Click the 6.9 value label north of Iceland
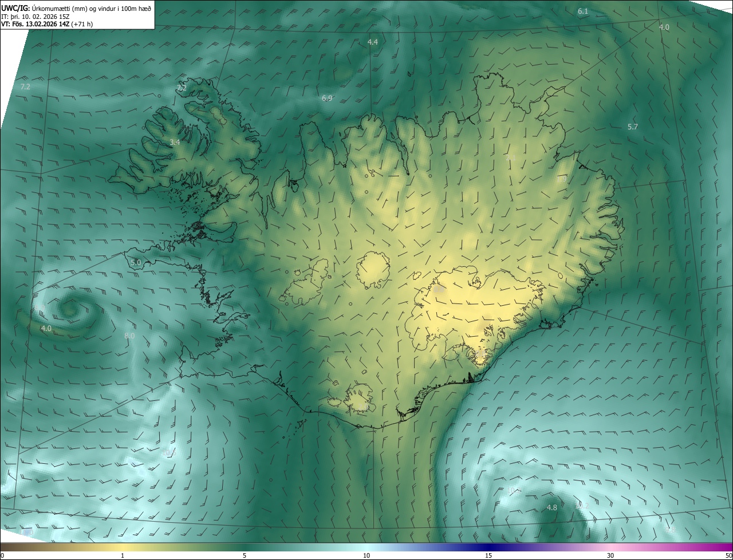Screen dimensions: 733x560 click(327, 98)
